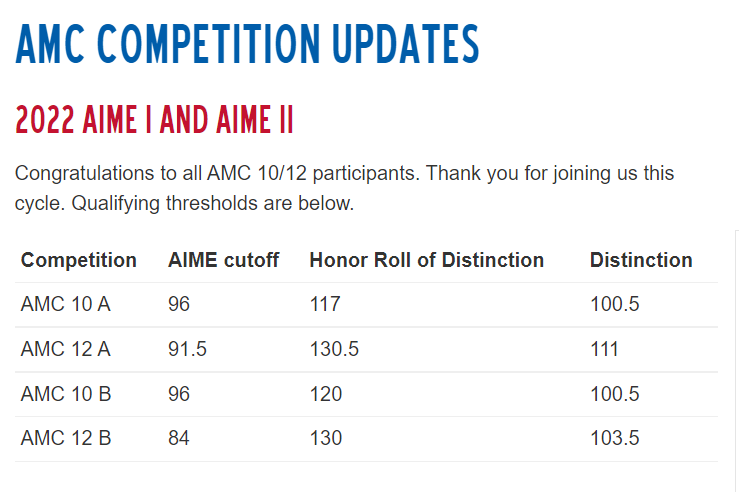Click the 2022 AIME I and AIME II heading

[154, 120]
